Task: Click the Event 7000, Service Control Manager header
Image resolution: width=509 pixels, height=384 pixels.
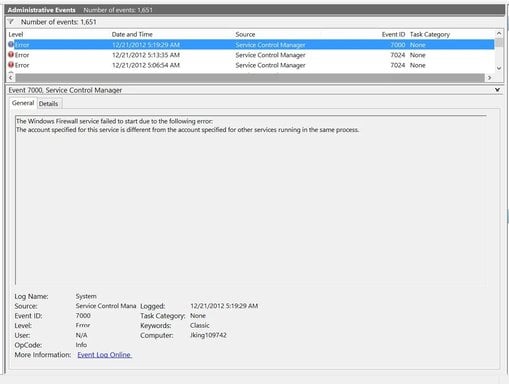Action: point(65,90)
